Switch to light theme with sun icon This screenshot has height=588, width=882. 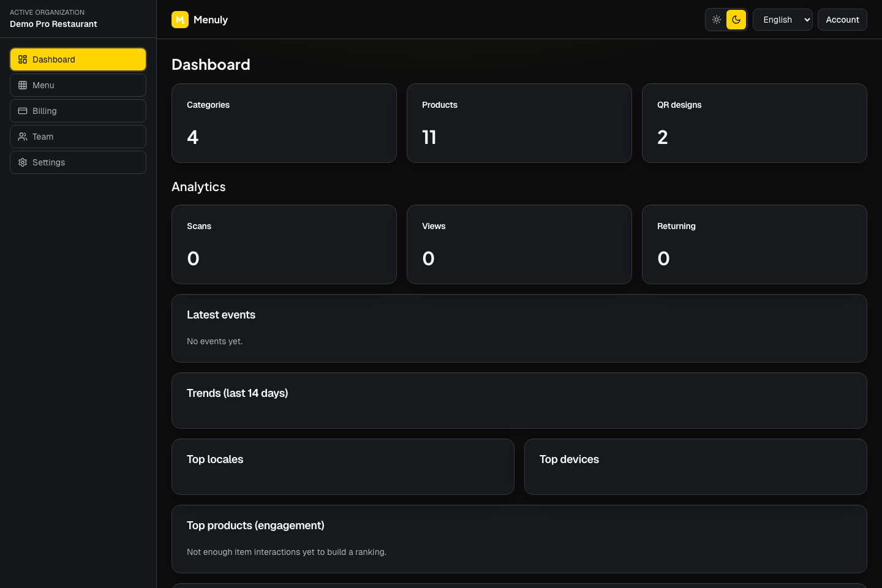tap(717, 20)
